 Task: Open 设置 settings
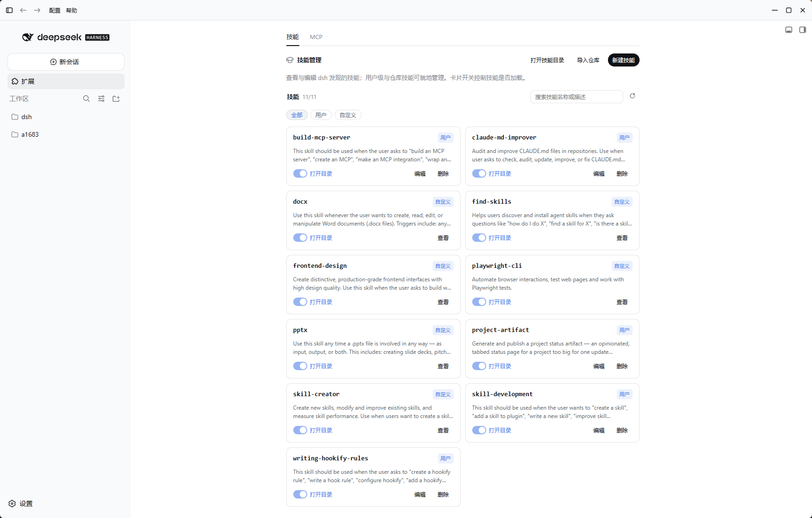click(21, 504)
